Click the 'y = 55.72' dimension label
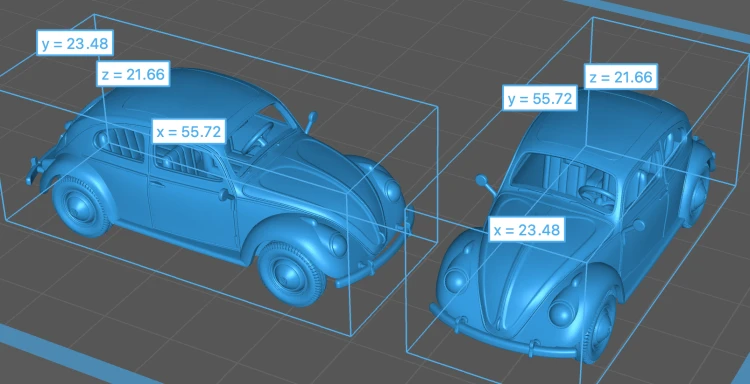Image resolution: width=750 pixels, height=384 pixels. 540,99
